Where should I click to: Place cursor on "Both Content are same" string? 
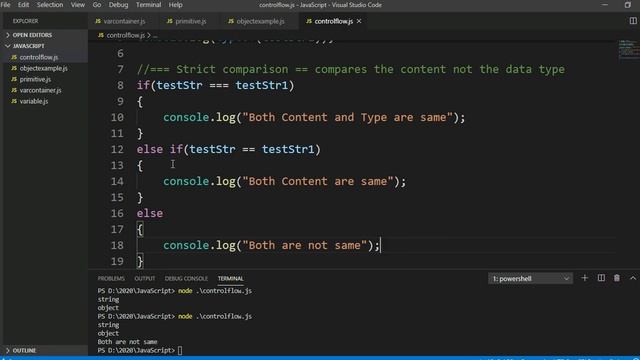point(317,181)
